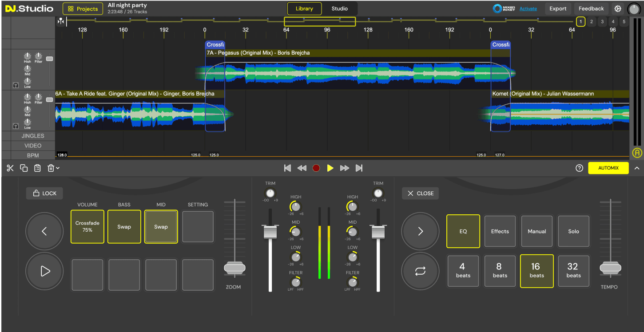Go to previous transition with left arrow
This screenshot has width=644, height=332.
[44, 231]
